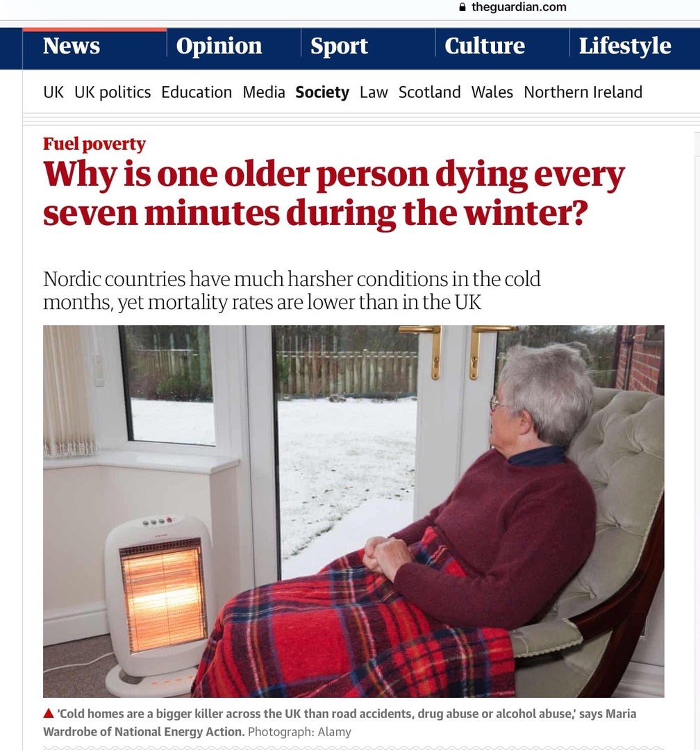Screen dimensions: 700x750
Task: Click the article headline about winter deaths
Action: [333, 194]
